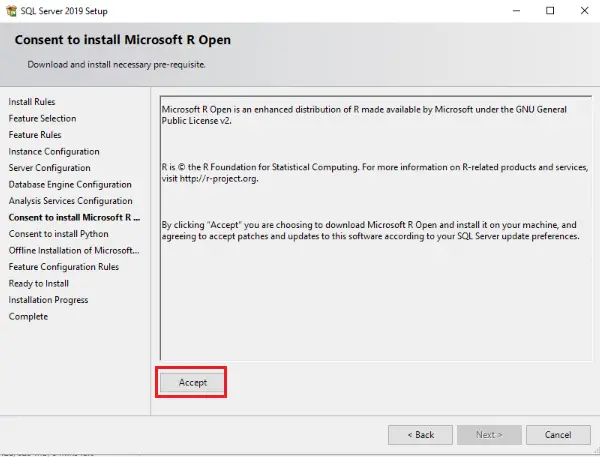Open Analysis Services Configuration step
The width and height of the screenshot is (600, 457).
tap(70, 201)
